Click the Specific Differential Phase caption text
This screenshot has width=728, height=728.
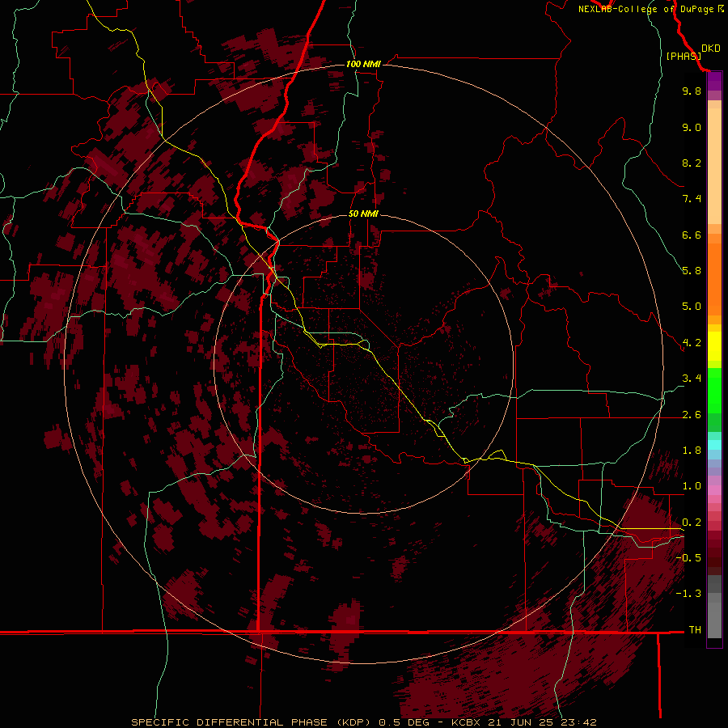tap(363, 722)
